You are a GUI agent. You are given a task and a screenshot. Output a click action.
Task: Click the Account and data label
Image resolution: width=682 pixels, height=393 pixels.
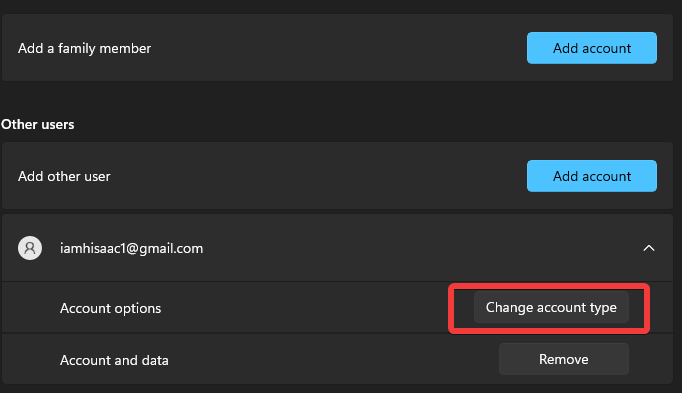pyautogui.click(x=114, y=360)
